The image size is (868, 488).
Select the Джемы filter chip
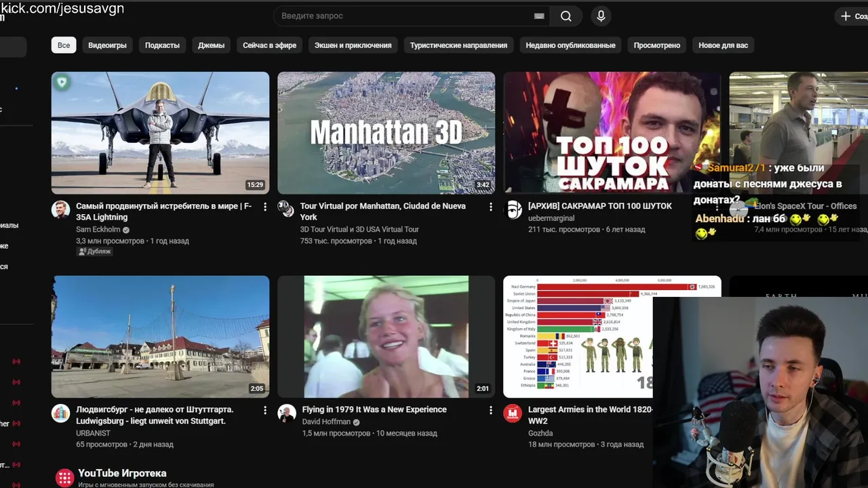click(x=211, y=45)
